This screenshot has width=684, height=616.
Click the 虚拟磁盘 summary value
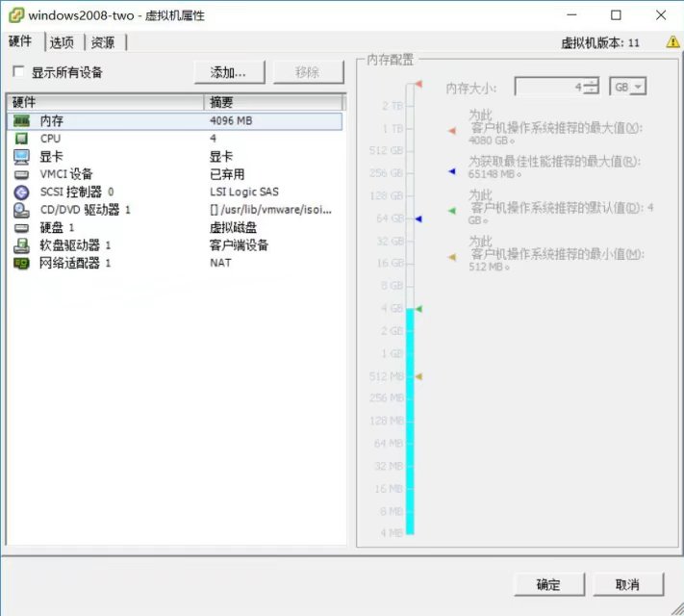(x=234, y=228)
